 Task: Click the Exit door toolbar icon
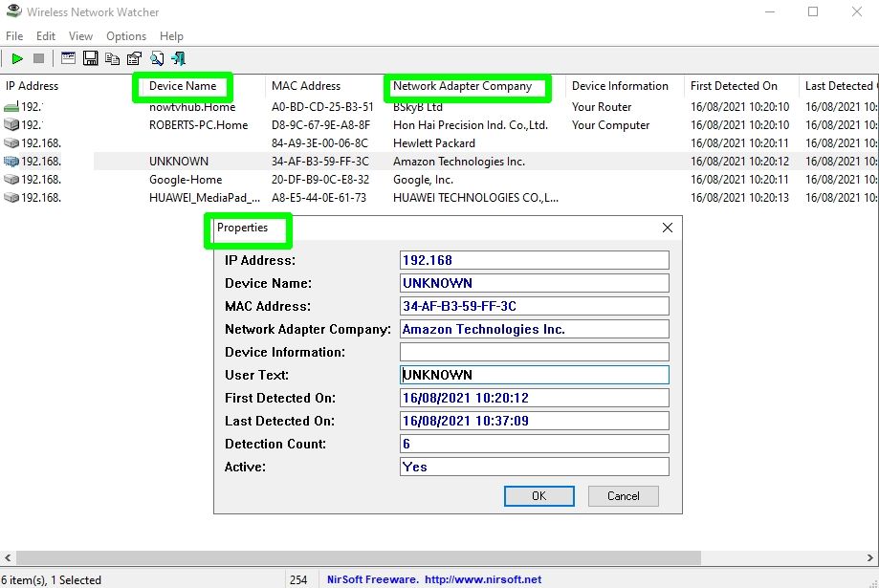[x=178, y=57]
